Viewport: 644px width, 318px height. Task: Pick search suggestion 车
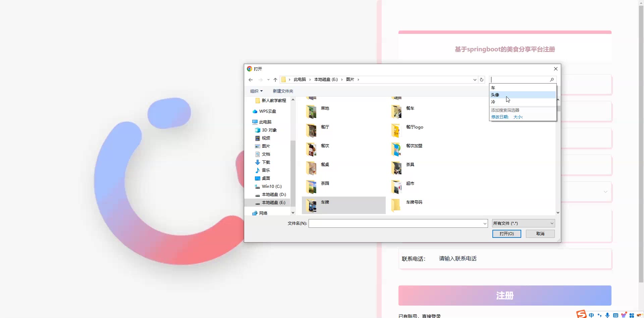point(523,88)
